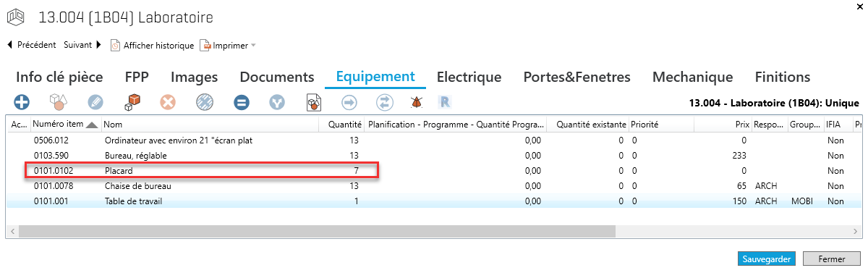This screenshot has width=868, height=273.
Task: Open the Imprimer dropdown arrow
Action: point(253,46)
